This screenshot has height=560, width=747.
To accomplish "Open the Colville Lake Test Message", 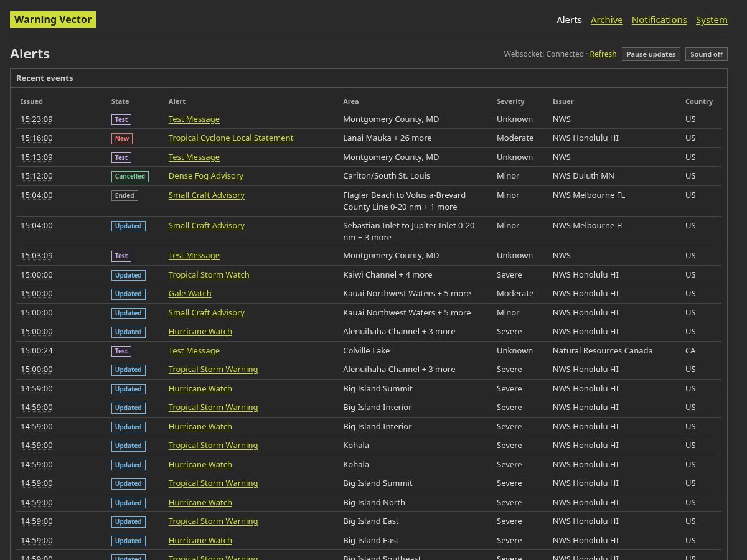I will (x=194, y=351).
